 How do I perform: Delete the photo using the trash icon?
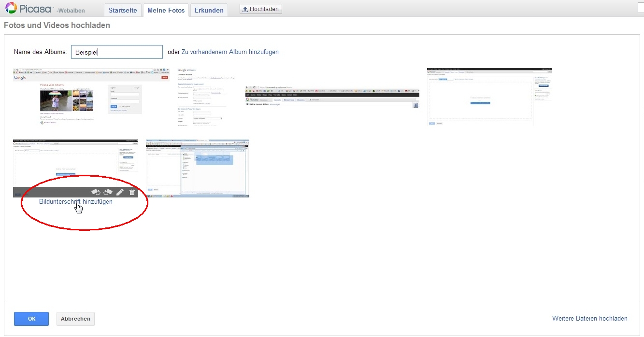pyautogui.click(x=132, y=192)
